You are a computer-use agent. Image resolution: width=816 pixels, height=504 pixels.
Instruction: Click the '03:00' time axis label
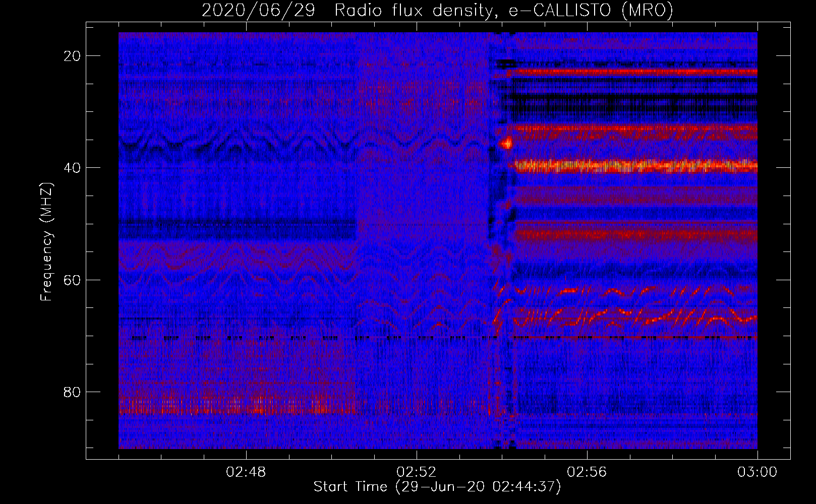tap(757, 472)
